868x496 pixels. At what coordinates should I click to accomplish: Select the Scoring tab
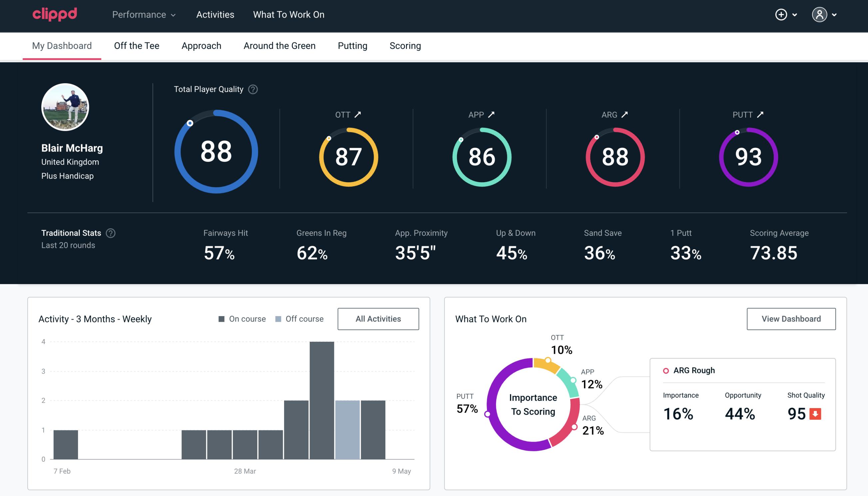405,45
